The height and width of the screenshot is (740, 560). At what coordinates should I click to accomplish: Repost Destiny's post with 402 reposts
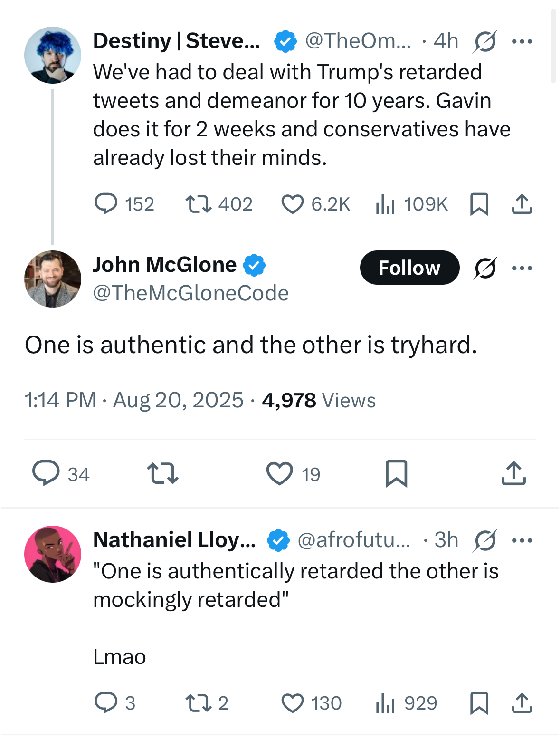(x=199, y=204)
